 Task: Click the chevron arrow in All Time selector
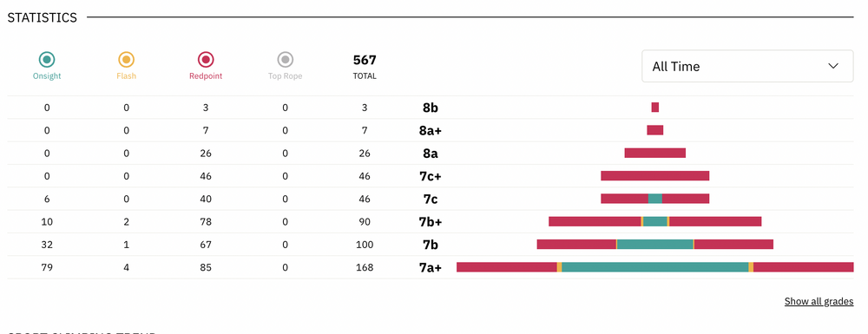(x=833, y=66)
